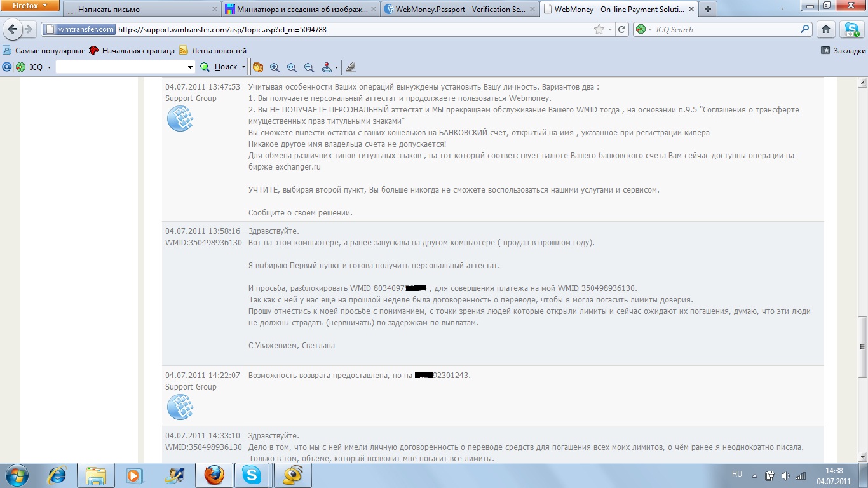Click the Support Group logo beside 14:22:07 post
Viewport: 868px width, 488px height.
[180, 407]
